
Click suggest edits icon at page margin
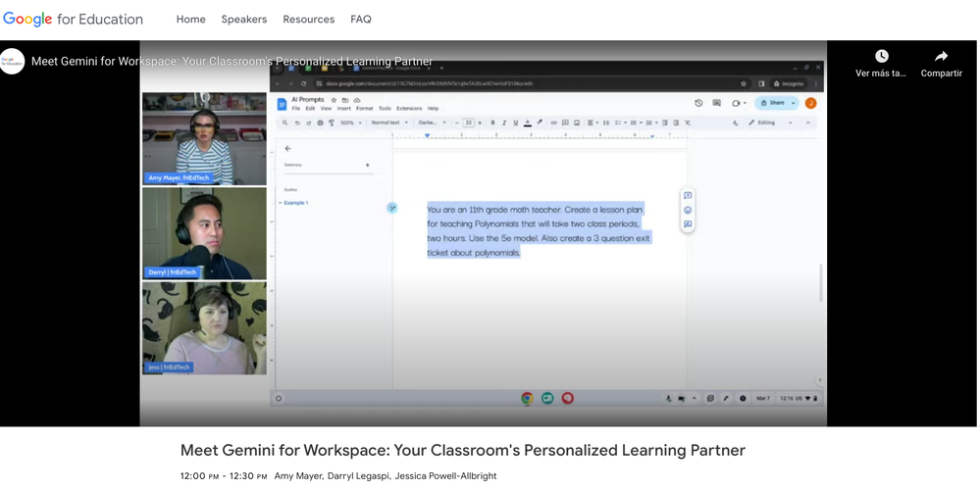click(x=688, y=224)
